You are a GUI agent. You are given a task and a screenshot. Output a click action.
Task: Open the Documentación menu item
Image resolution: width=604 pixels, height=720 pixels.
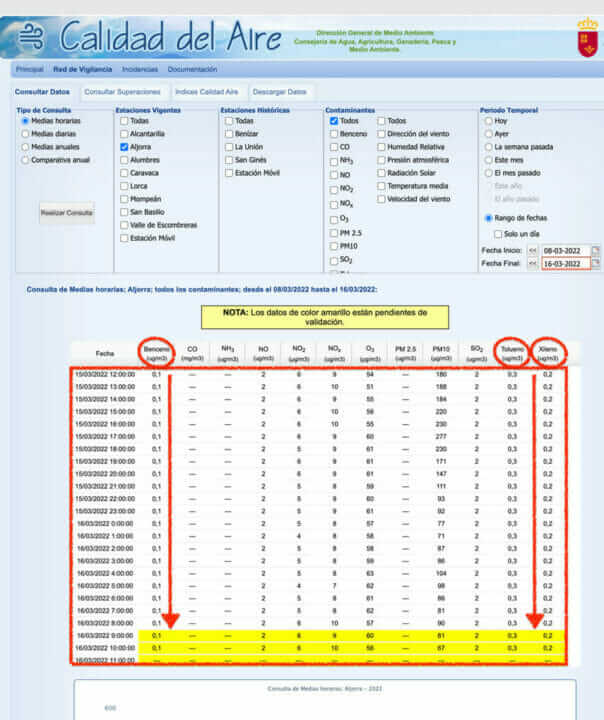click(x=192, y=69)
